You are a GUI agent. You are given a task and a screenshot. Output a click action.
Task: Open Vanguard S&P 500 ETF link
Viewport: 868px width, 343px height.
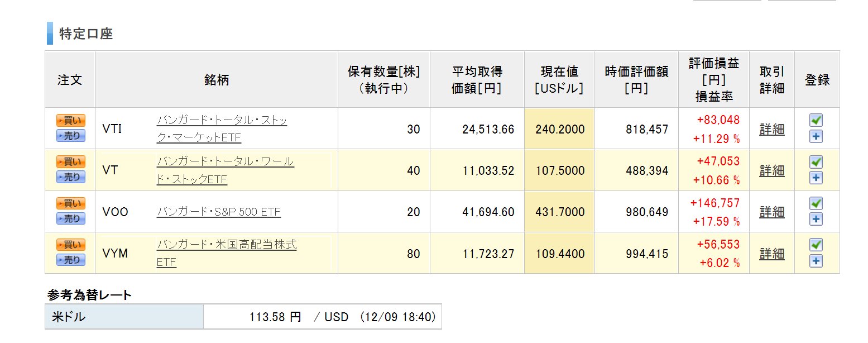click(x=218, y=212)
